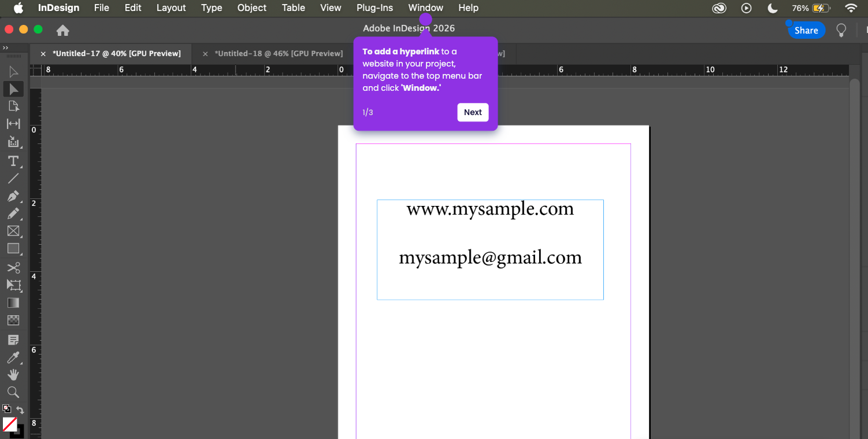The width and height of the screenshot is (868, 439).
Task: Close the Untitled-17 tab
Action: pyautogui.click(x=43, y=54)
